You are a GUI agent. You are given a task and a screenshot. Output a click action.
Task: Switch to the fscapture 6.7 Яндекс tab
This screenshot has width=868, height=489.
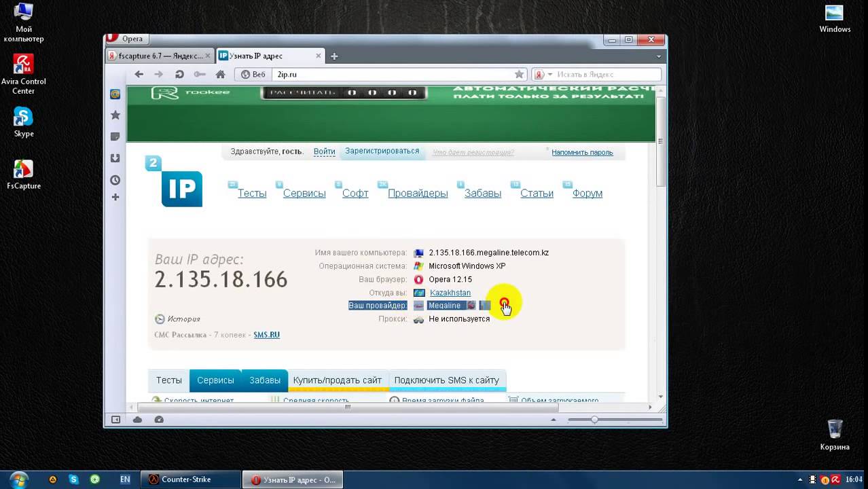click(160, 56)
